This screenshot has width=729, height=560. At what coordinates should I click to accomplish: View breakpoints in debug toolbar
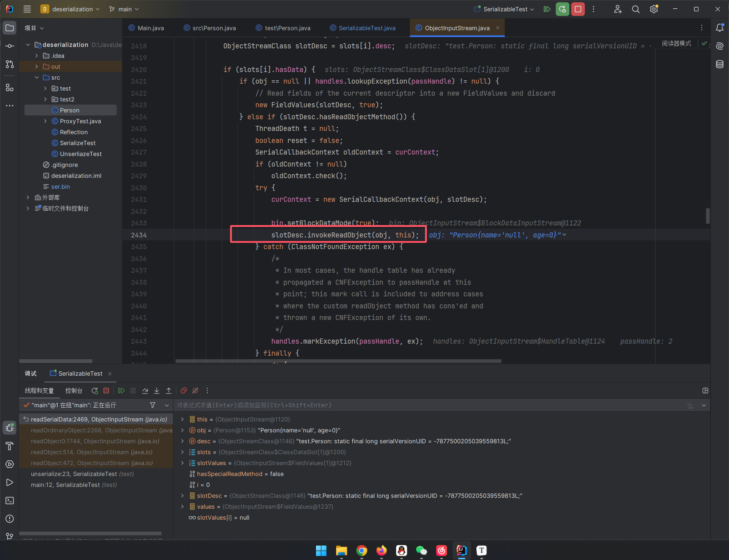[184, 391]
